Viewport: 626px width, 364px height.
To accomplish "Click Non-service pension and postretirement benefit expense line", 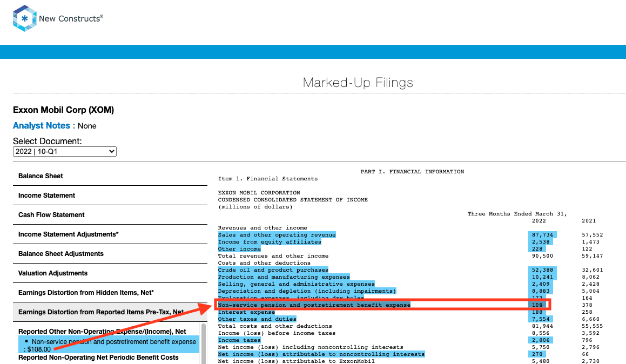I will [x=314, y=305].
